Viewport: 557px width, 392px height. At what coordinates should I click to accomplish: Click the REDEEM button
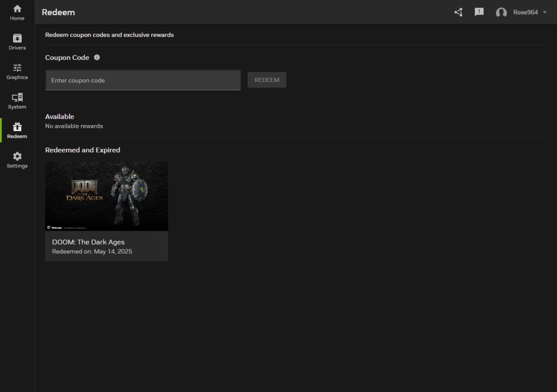[267, 80]
